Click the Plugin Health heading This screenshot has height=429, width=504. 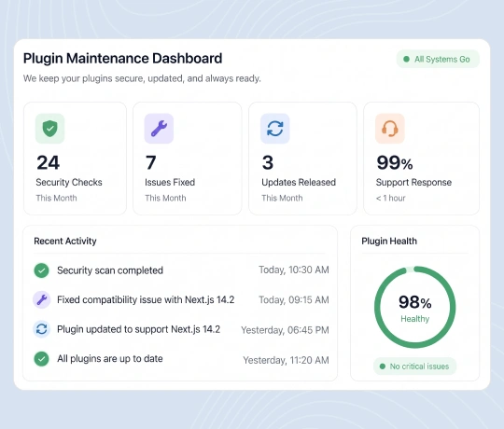[389, 242]
